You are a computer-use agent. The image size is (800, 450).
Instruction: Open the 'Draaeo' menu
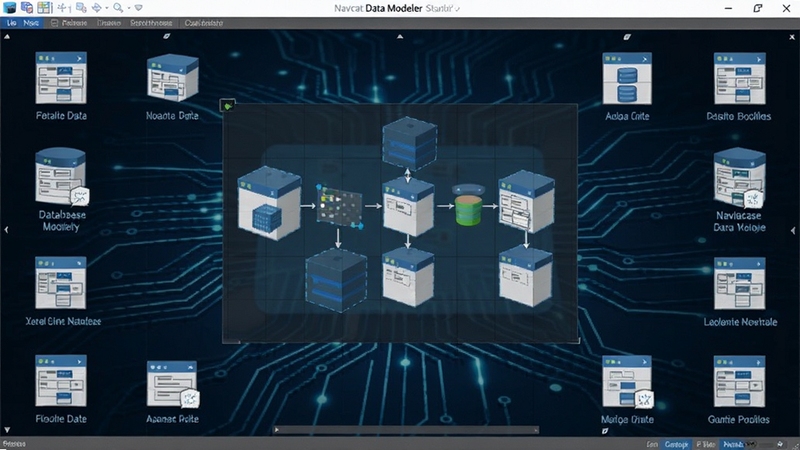[109, 23]
